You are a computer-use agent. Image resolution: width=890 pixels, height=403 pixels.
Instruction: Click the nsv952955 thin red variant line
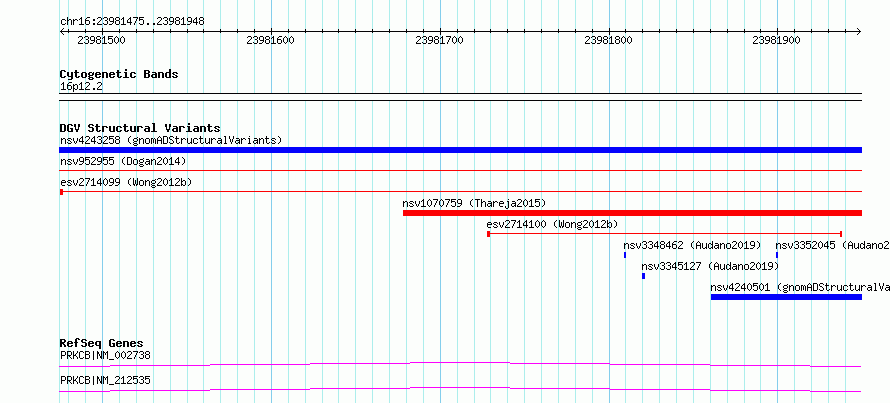tap(460, 170)
